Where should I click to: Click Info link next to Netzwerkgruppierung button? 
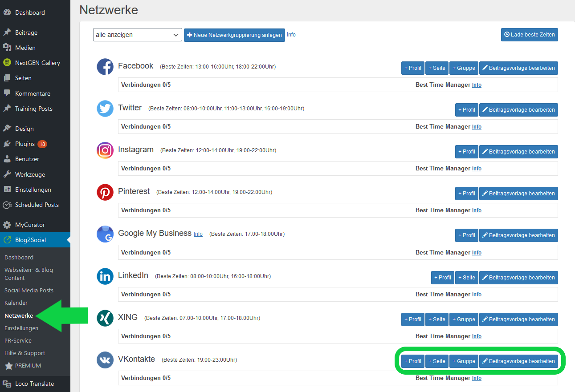click(291, 35)
